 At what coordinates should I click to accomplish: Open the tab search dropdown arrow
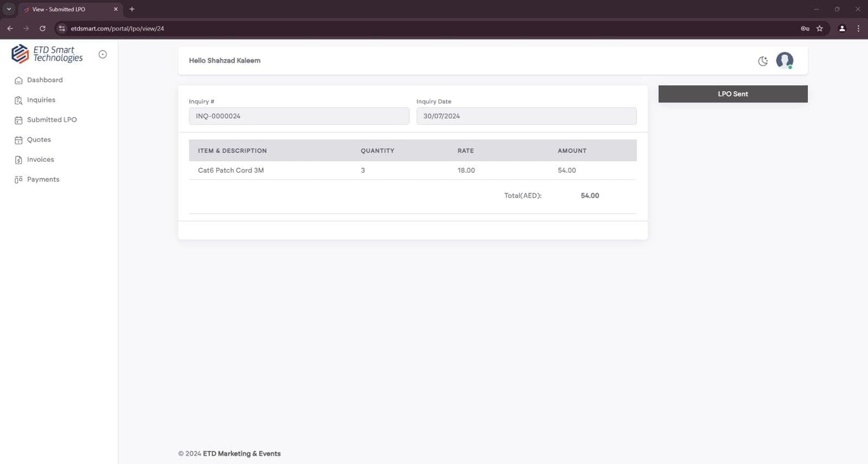[x=9, y=9]
